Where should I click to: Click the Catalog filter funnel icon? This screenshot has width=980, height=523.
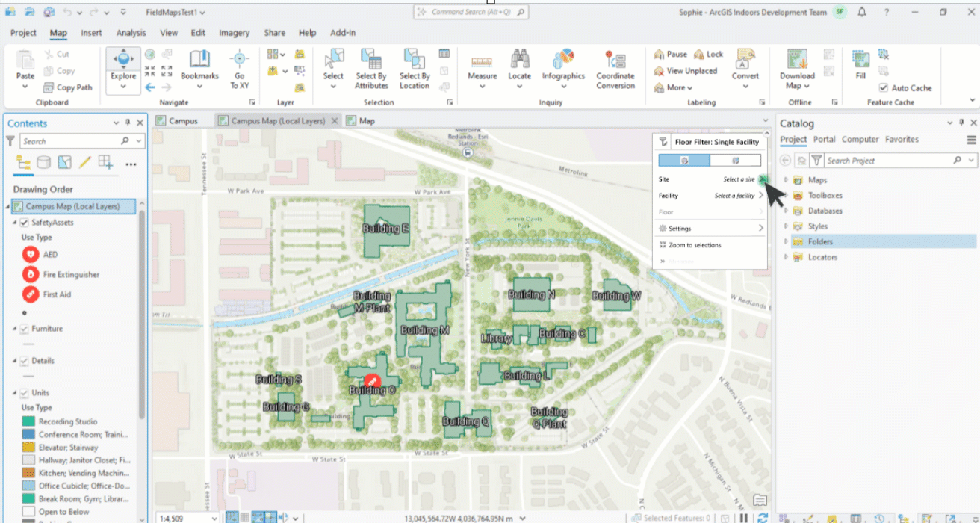point(816,161)
